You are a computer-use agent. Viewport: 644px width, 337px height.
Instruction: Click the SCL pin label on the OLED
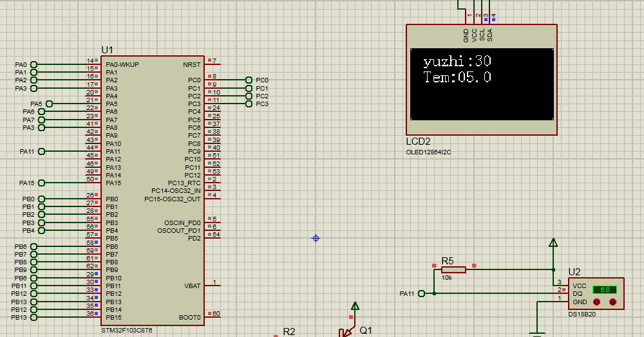pyautogui.click(x=482, y=35)
